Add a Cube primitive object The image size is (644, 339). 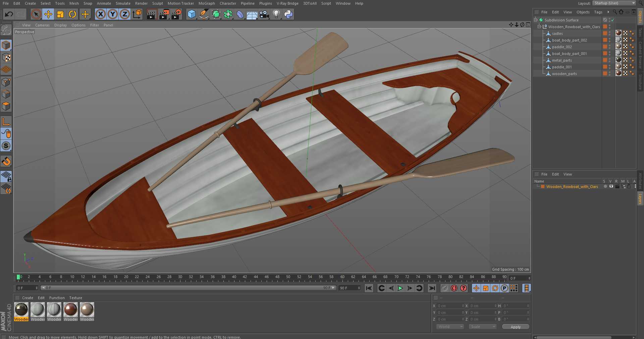[192, 14]
